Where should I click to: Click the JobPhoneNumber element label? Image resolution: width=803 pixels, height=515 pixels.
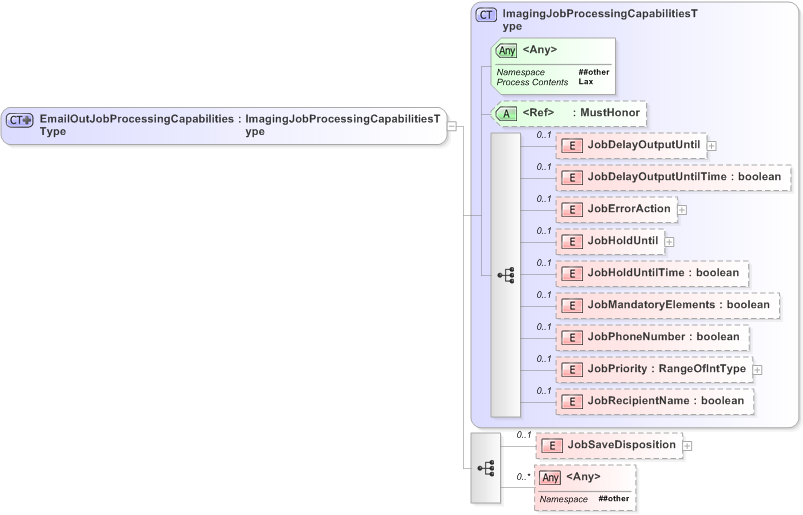point(663,337)
